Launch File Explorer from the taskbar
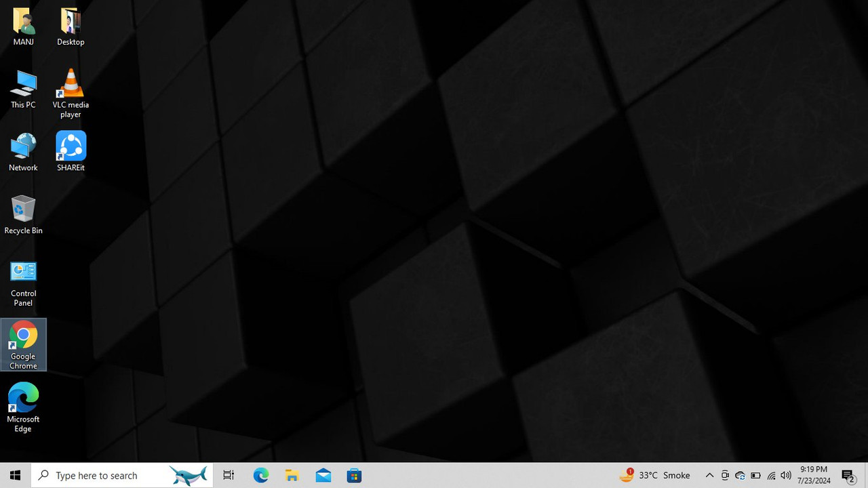This screenshot has height=488, width=868. 292,475
